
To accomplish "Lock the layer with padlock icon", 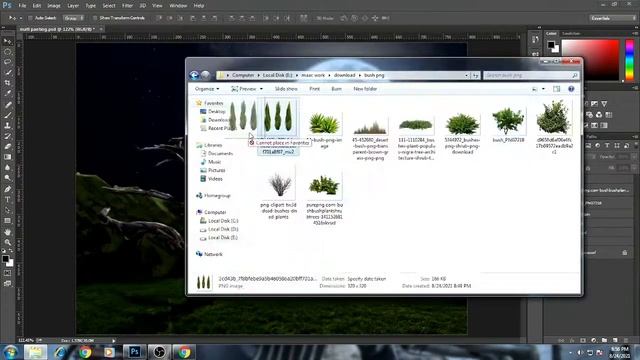I will click(x=624, y=253).
